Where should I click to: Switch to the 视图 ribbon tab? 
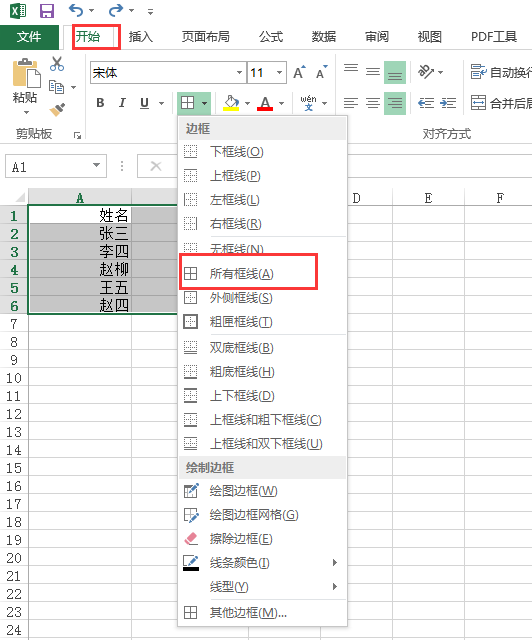click(x=430, y=37)
